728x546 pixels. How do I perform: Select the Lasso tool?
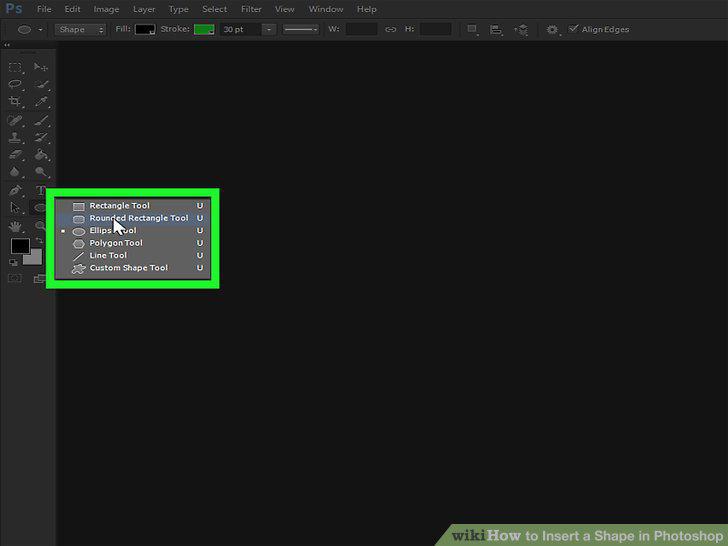[x=15, y=84]
